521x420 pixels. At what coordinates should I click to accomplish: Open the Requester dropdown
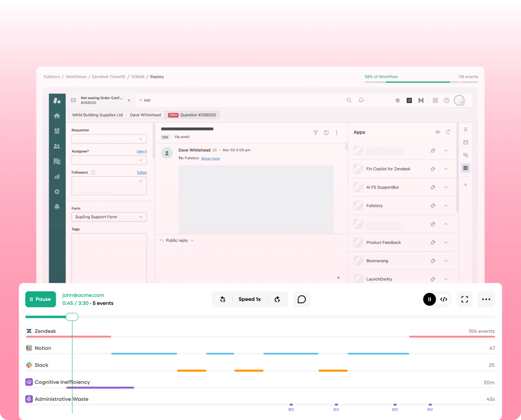109,139
